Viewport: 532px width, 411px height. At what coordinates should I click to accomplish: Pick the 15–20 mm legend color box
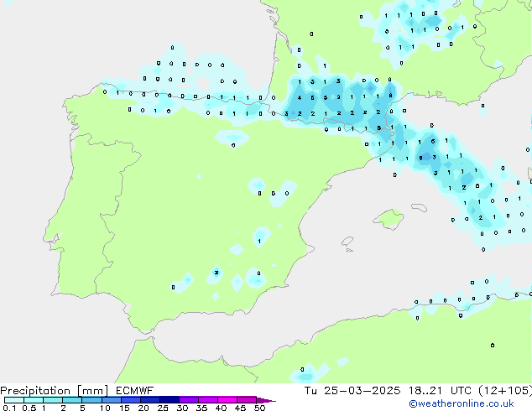click(130, 400)
